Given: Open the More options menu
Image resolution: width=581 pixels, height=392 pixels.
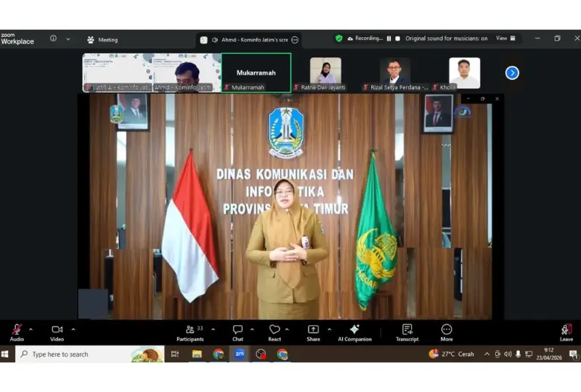Looking at the screenshot, I should click(447, 330).
